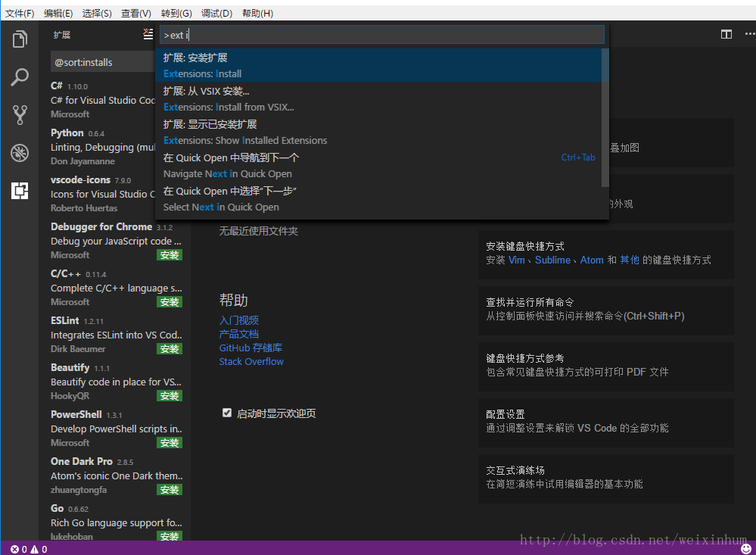Install the Go extension
The height and width of the screenshot is (555, 756).
pyautogui.click(x=170, y=536)
